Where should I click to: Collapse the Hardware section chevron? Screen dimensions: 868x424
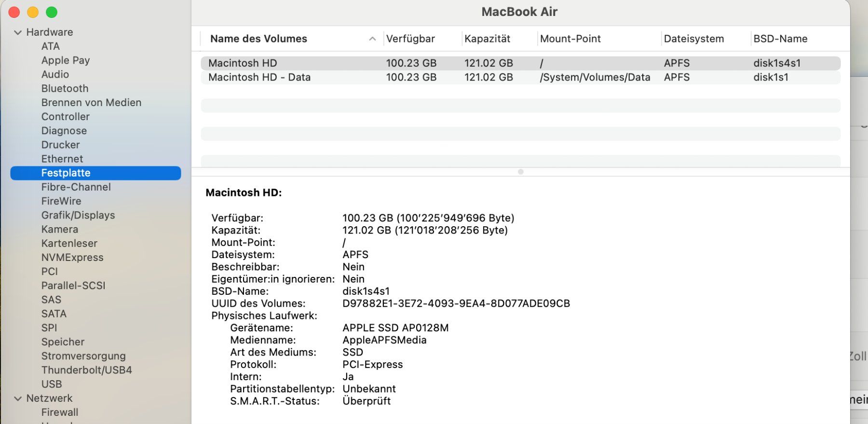coord(18,33)
